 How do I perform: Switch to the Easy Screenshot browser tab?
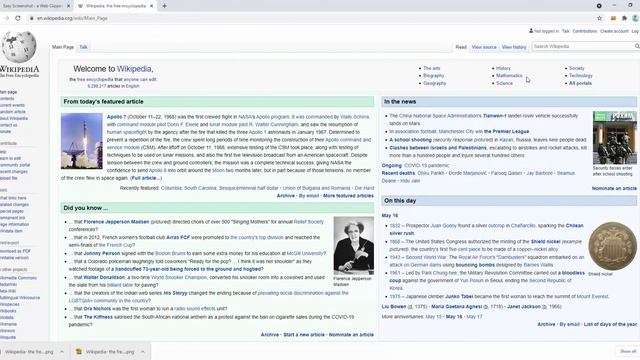pyautogui.click(x=33, y=6)
